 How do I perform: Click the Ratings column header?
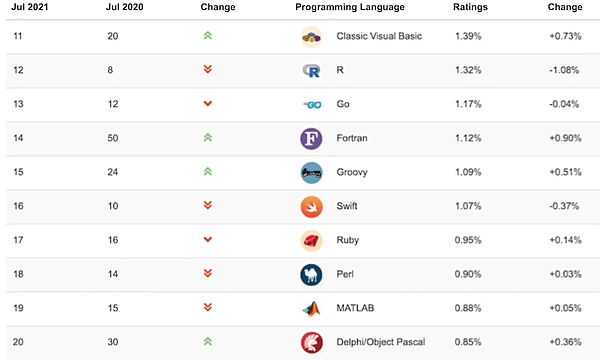(470, 7)
